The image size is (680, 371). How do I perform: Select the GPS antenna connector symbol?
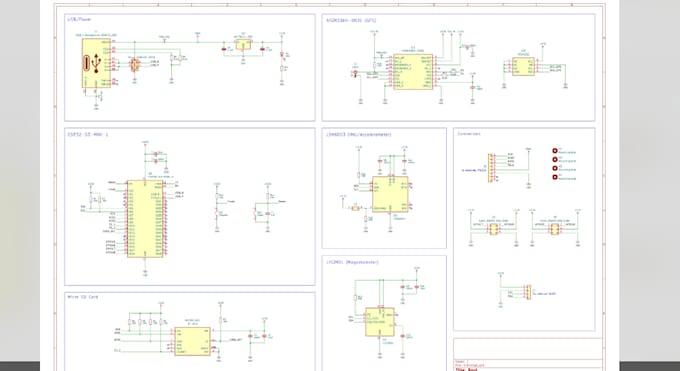pos(356,75)
